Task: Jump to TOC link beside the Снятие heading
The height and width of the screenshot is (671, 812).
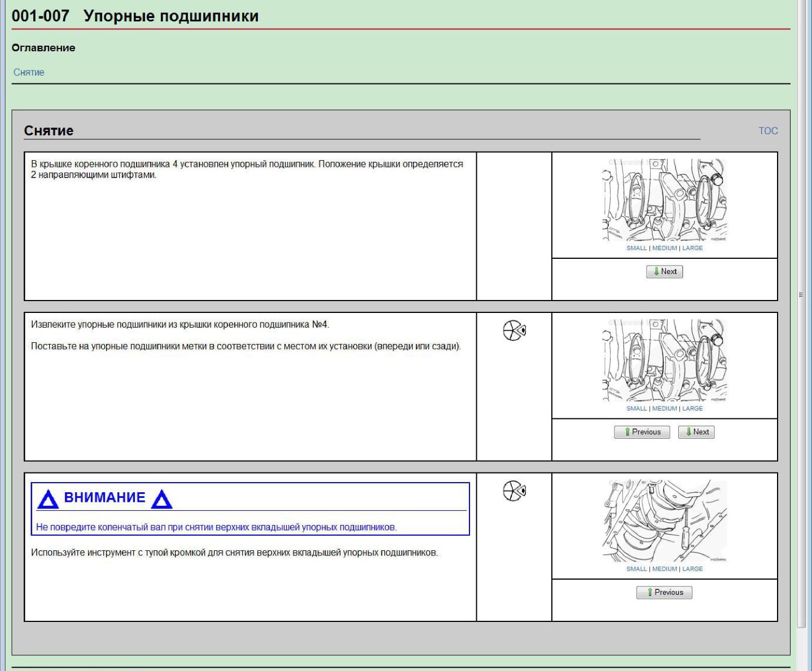Action: click(768, 131)
